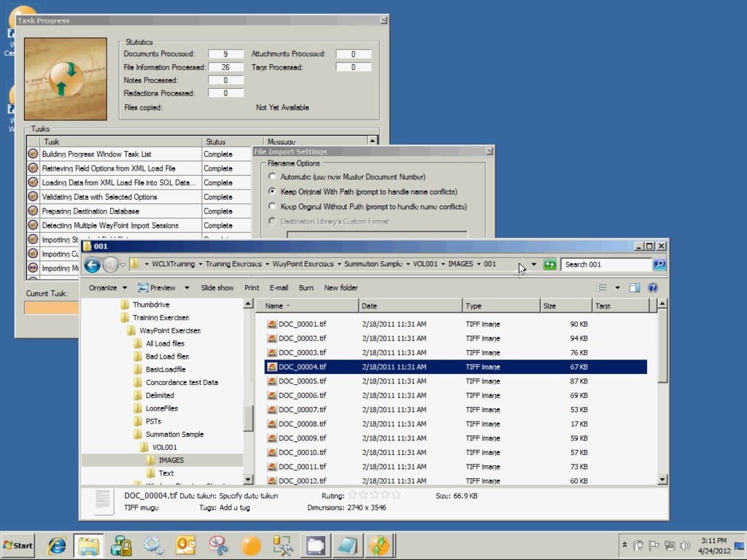Open Outlook from the taskbar

pos(185,545)
